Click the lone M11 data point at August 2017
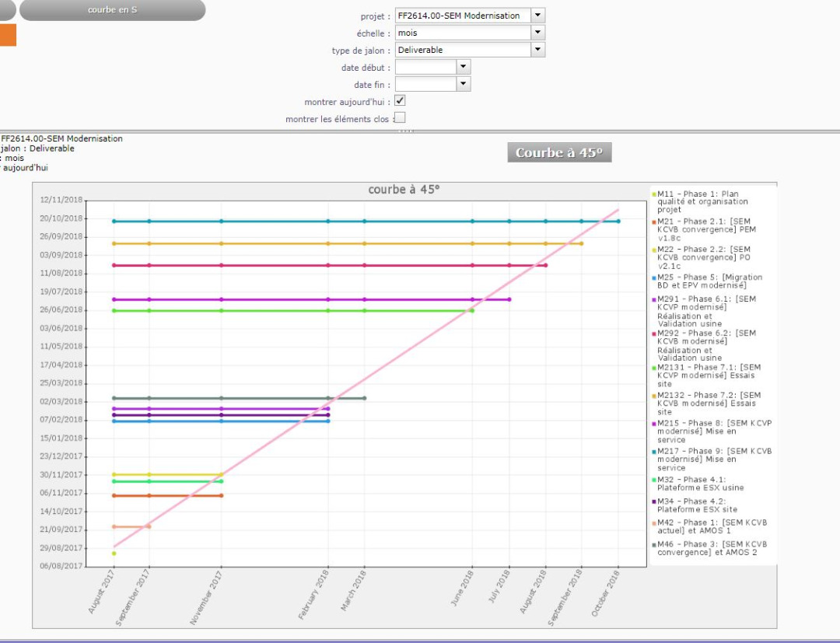The image size is (840, 643). pos(114,554)
